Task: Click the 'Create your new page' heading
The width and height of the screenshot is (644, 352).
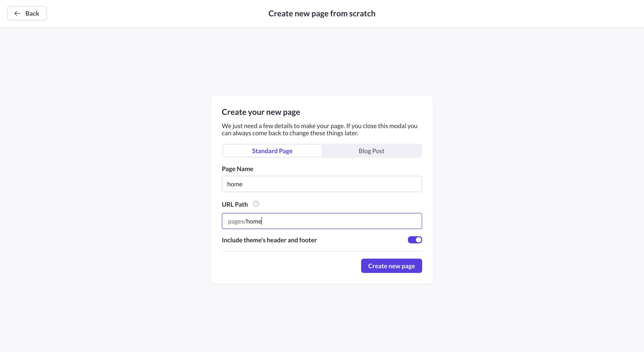Action: coord(261,112)
